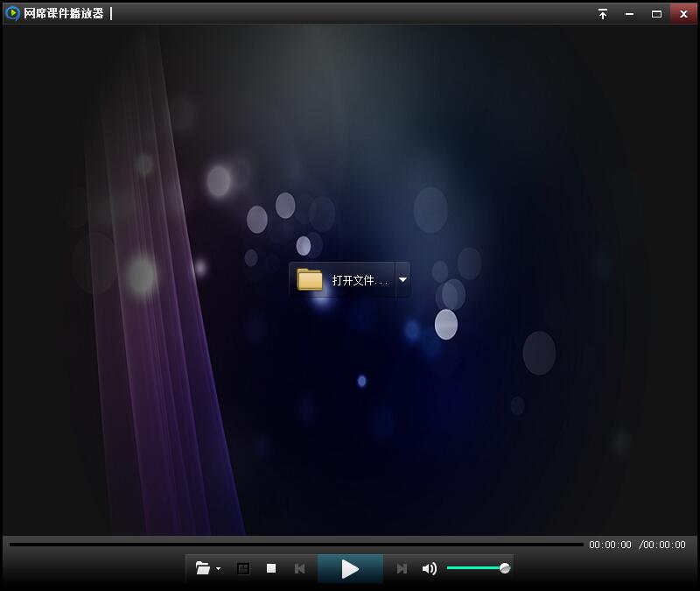Minimize the player window

[629, 14]
